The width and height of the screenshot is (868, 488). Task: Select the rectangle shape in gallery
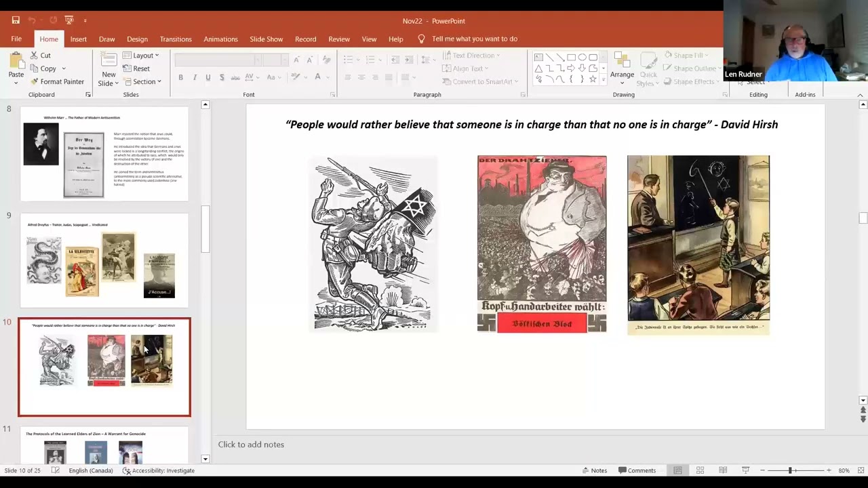click(571, 58)
